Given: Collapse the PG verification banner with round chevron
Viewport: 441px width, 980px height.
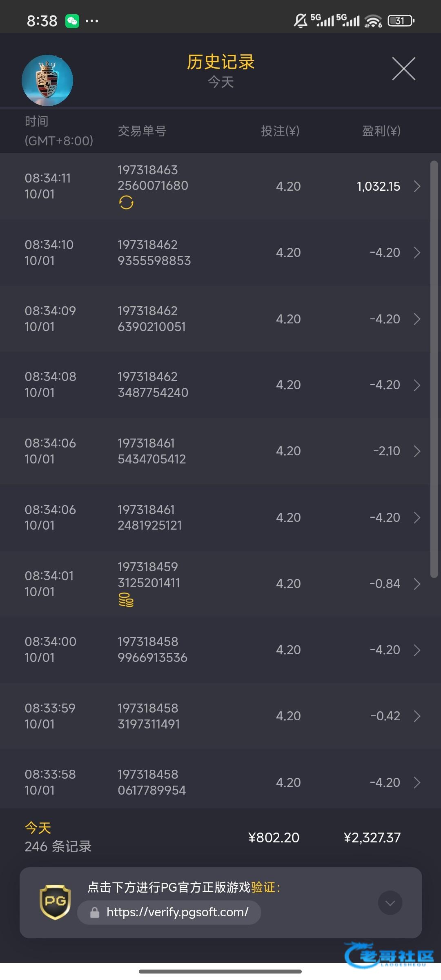Looking at the screenshot, I should click(x=390, y=903).
